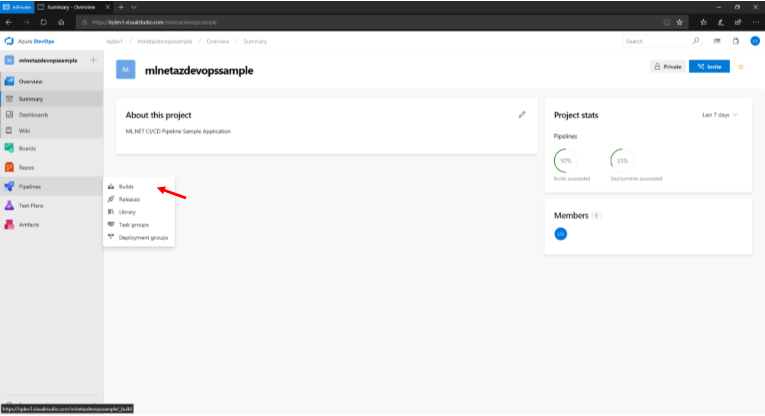Click the Task groups icon in flyout
This screenshot has width=765, height=416.
click(x=111, y=224)
